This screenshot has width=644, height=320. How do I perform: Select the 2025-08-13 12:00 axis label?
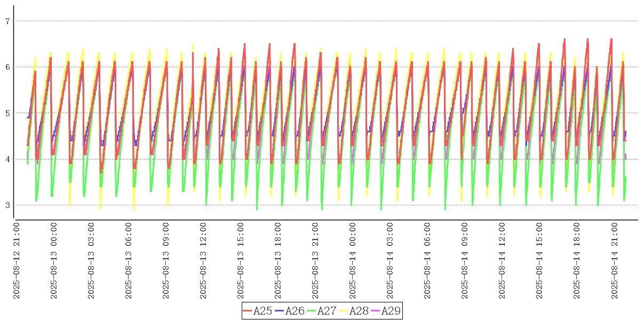click(203, 261)
